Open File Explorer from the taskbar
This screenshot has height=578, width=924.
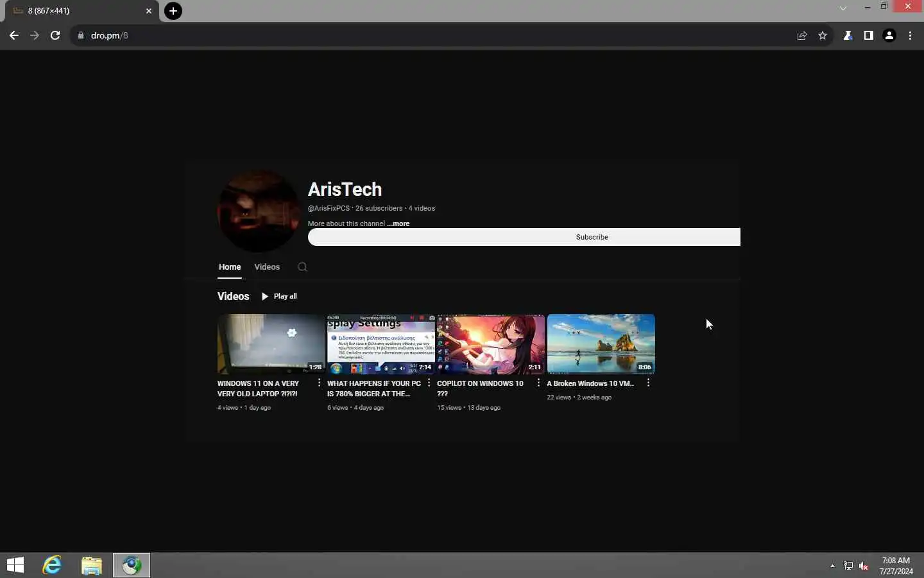coord(92,565)
